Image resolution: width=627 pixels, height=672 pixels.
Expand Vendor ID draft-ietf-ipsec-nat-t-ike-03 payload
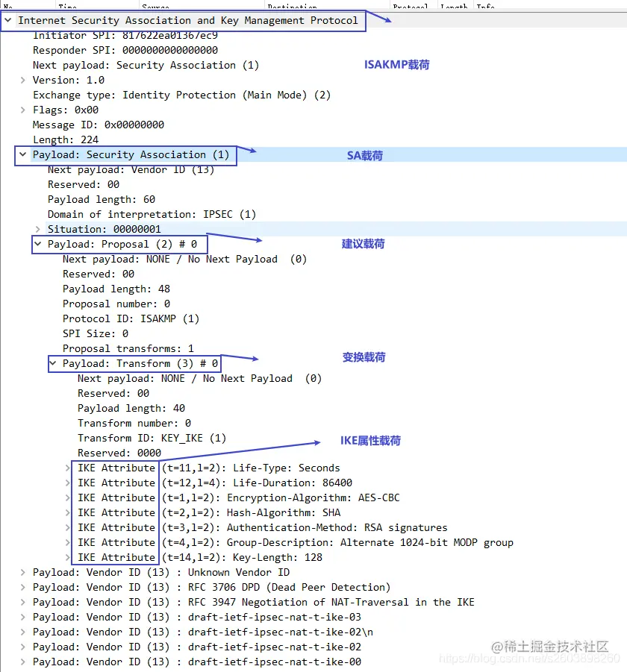(x=22, y=617)
